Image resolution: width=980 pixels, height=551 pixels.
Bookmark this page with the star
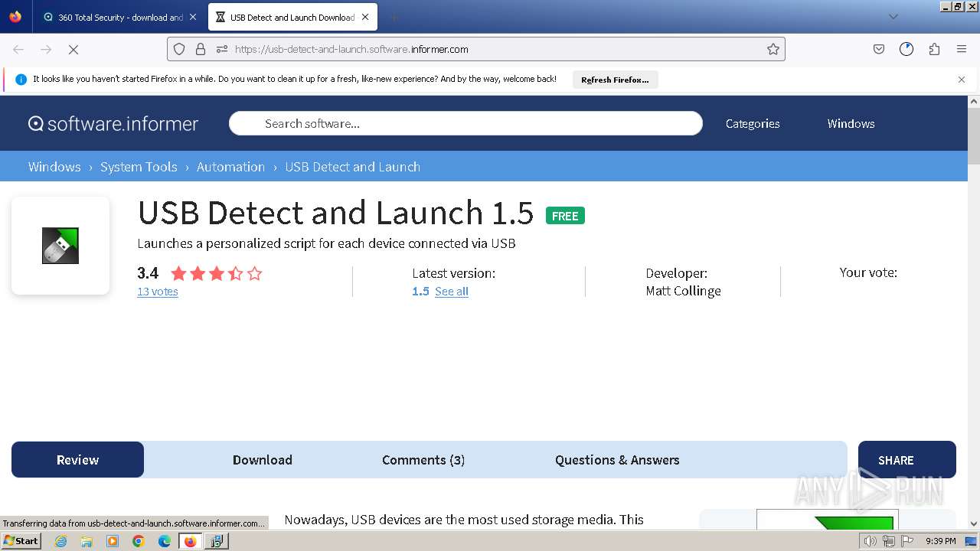click(773, 49)
